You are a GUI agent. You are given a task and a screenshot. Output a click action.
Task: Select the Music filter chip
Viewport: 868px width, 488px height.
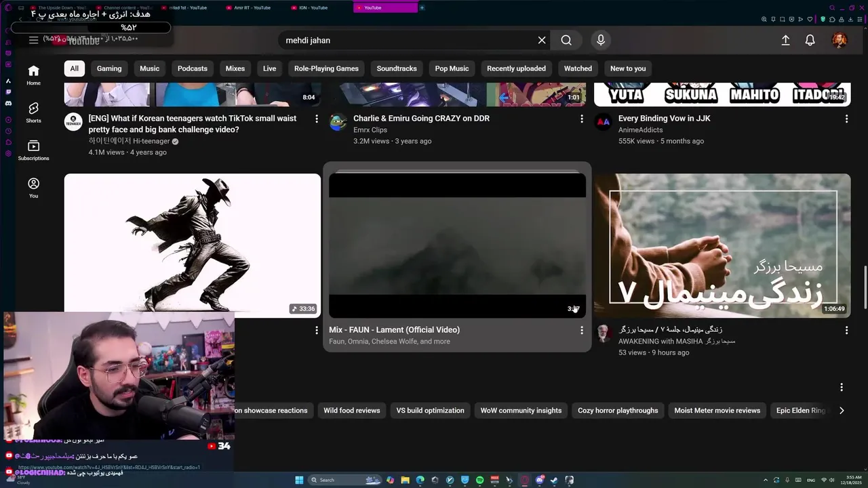coord(150,68)
